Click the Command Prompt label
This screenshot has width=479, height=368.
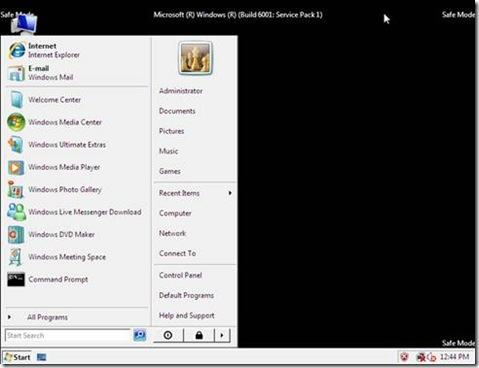click(x=58, y=279)
